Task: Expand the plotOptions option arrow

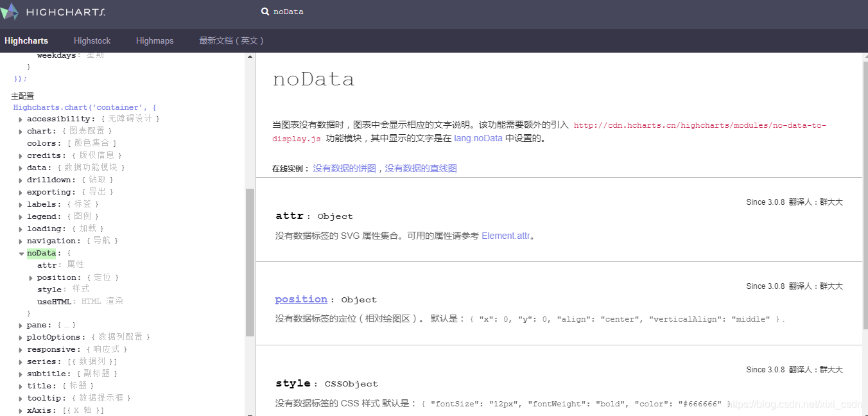Action: click(x=21, y=338)
